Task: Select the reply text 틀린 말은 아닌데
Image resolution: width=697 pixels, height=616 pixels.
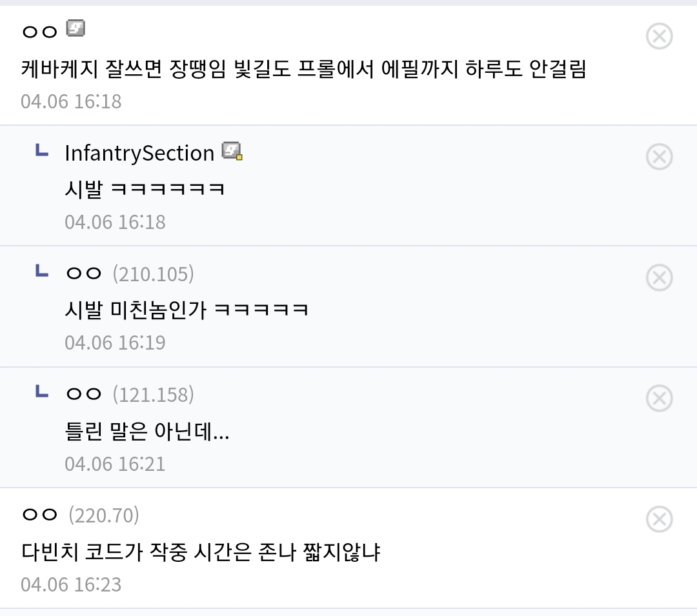Action: click(147, 432)
